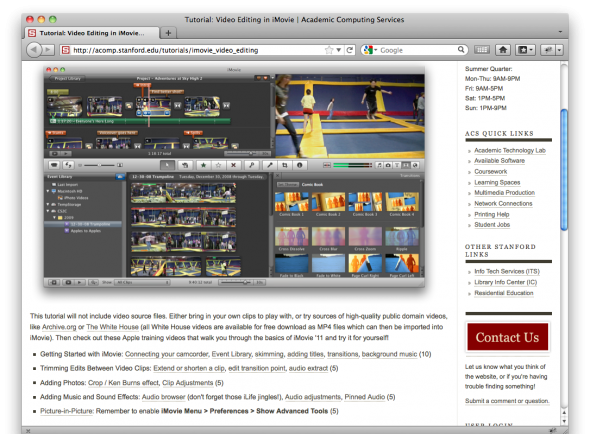Click the Keyword key tool in iMovie

click(x=251, y=165)
